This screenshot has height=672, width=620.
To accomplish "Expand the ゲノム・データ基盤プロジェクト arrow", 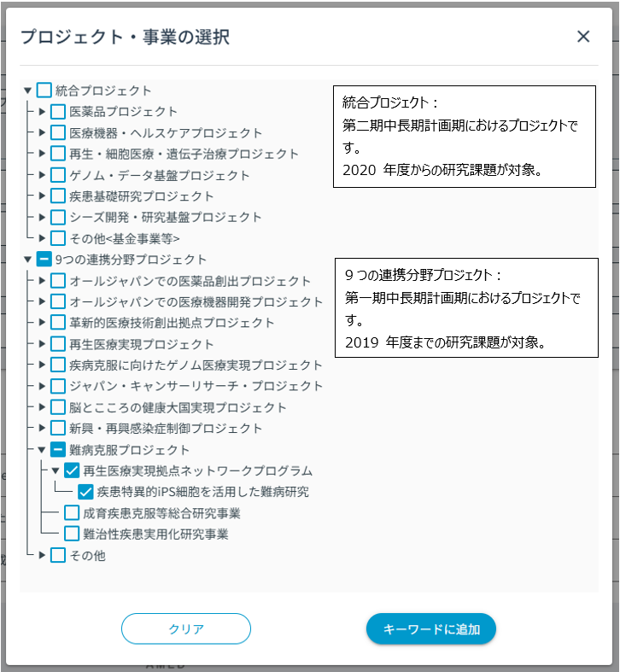I will coord(42,175).
